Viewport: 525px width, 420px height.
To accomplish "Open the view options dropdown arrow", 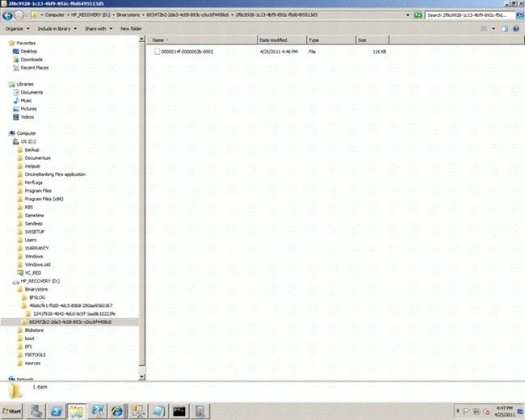I will (x=493, y=28).
